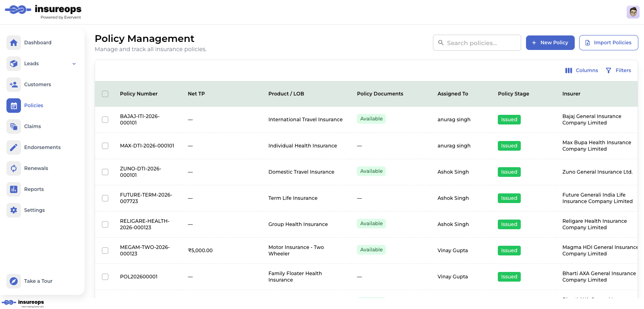This screenshot has width=644, height=309.
Task: Click Term Life Insurance product cell
Action: (x=293, y=198)
